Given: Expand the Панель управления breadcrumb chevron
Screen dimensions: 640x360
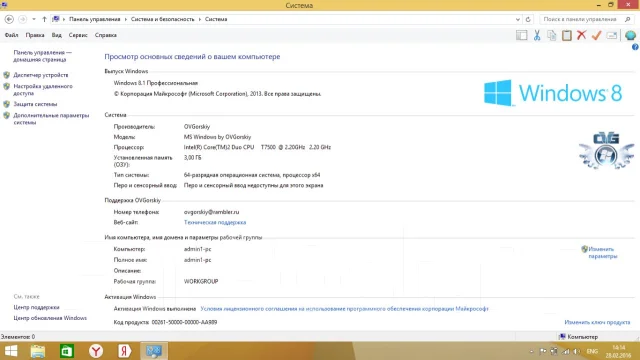Looking at the screenshot, I should (x=125, y=19).
